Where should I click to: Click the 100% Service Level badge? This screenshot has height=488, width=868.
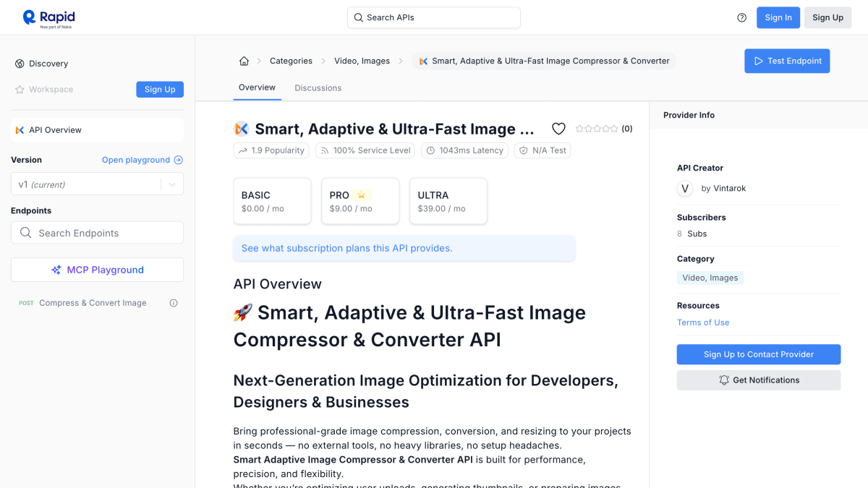[x=366, y=150]
